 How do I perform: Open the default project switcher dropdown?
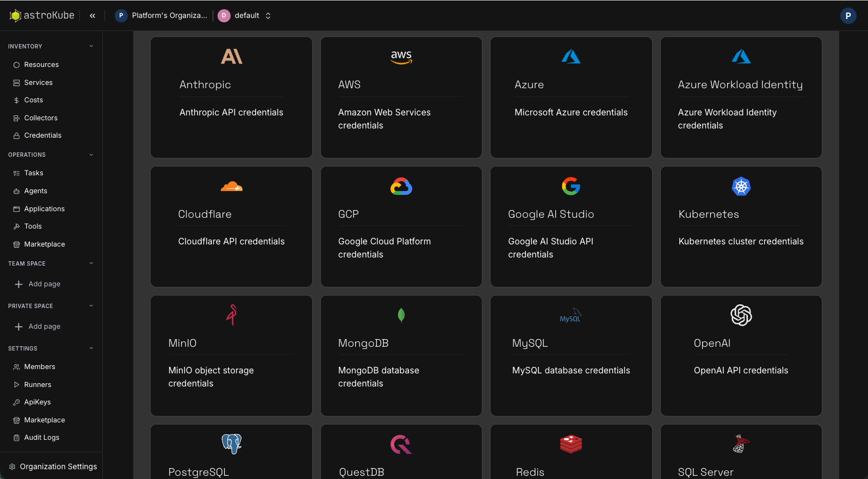[x=245, y=16]
